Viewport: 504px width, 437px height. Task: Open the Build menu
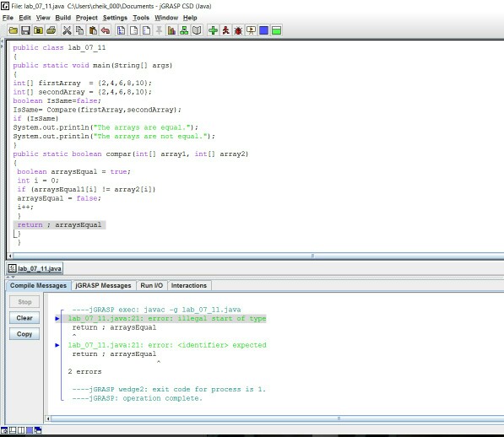tap(63, 18)
